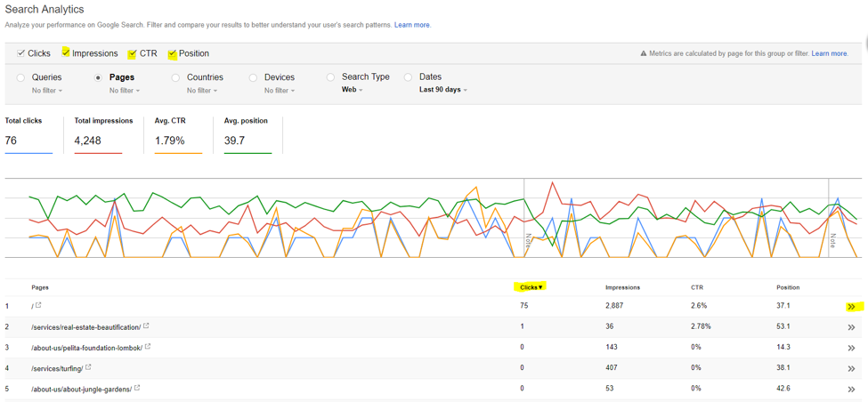Open external link icon for homepage row
This screenshot has width=868, height=402.
pyautogui.click(x=38, y=306)
